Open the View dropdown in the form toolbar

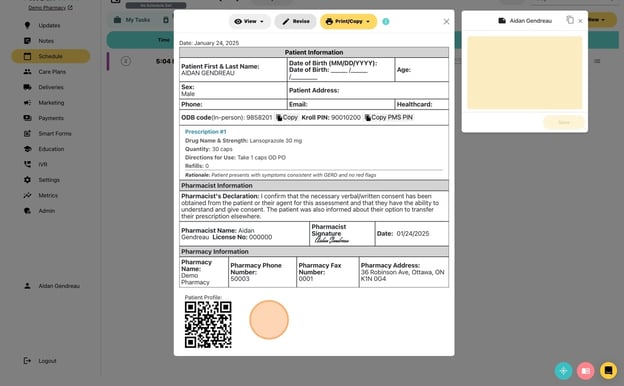(250, 21)
